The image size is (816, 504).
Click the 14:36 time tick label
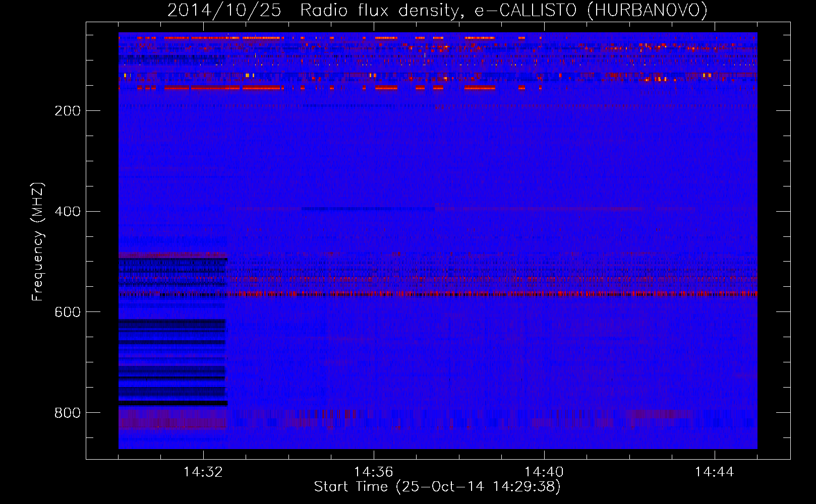(374, 472)
